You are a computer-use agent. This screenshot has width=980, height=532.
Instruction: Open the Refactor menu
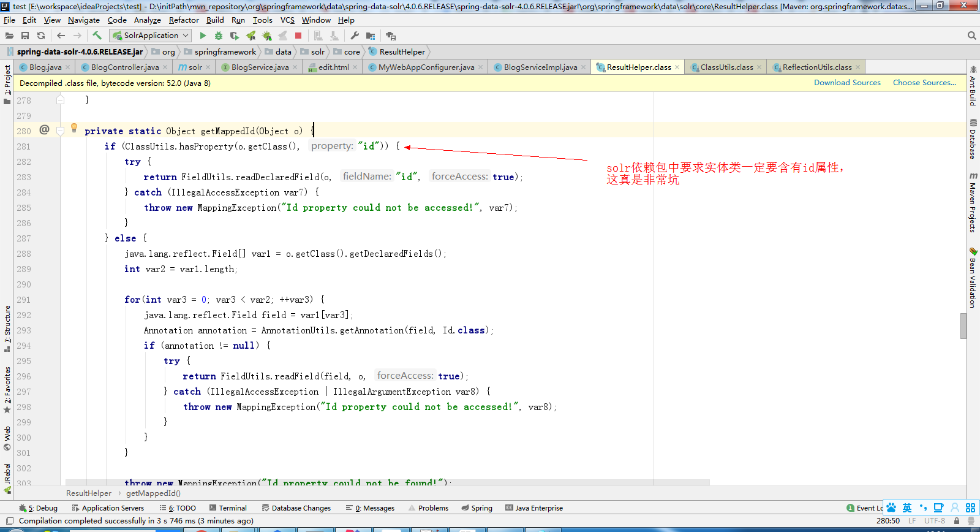184,20
